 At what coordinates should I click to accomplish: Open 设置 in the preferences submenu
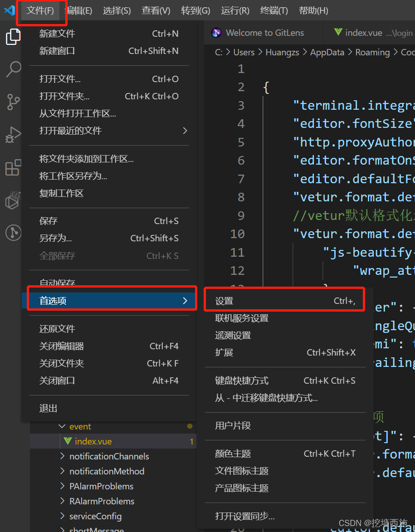(x=285, y=301)
